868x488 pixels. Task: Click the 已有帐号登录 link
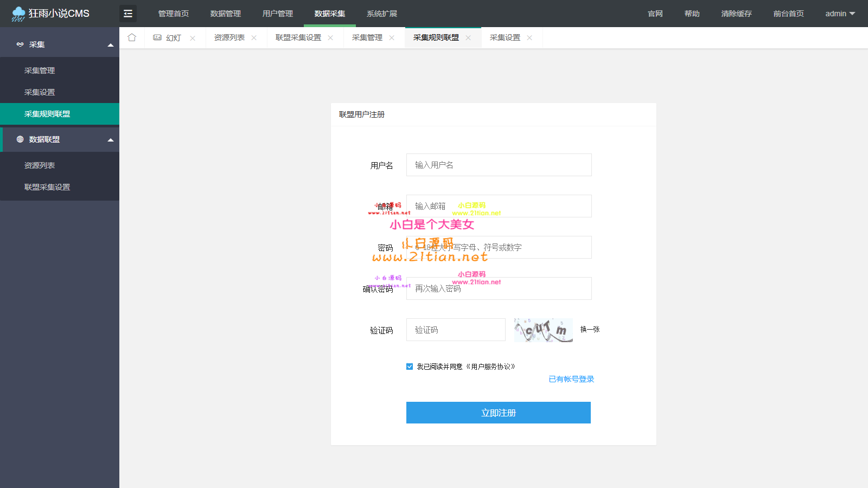coord(571,379)
